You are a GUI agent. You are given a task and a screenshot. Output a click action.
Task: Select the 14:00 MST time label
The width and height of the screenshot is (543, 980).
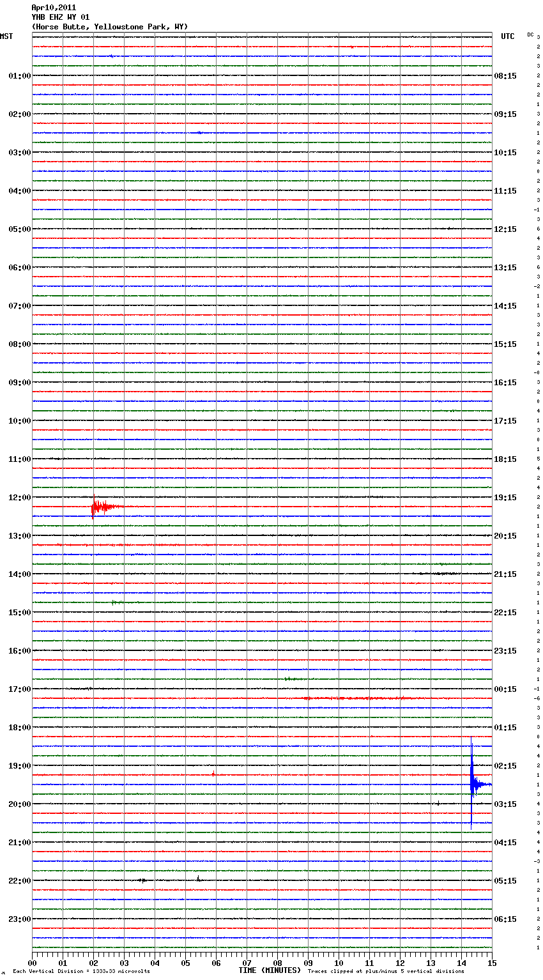pyautogui.click(x=20, y=574)
